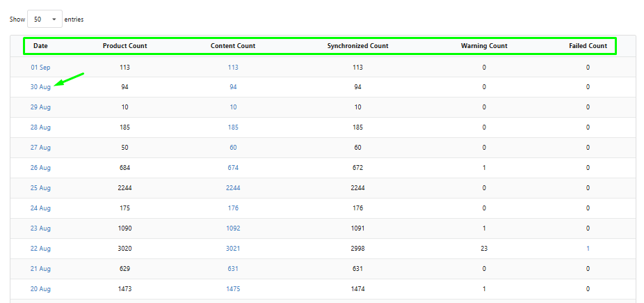Select Product Count 94 in 30 Aug row
The width and height of the screenshot is (644, 303).
[125, 87]
